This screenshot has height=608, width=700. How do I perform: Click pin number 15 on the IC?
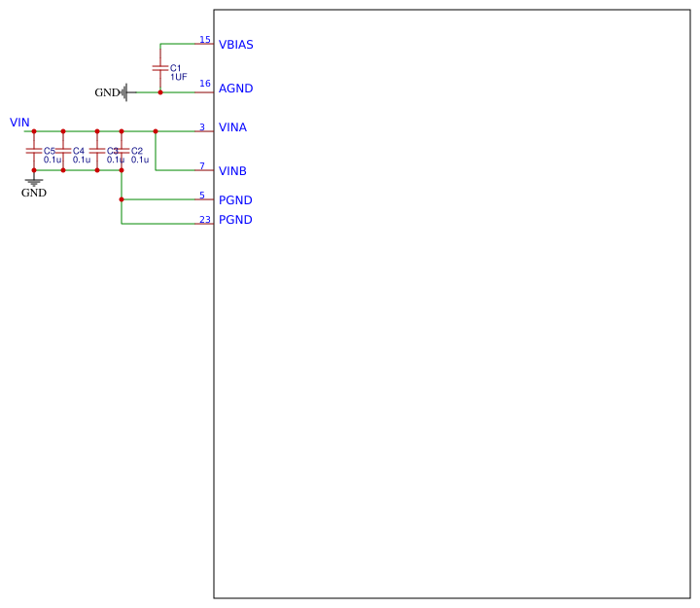[205, 40]
